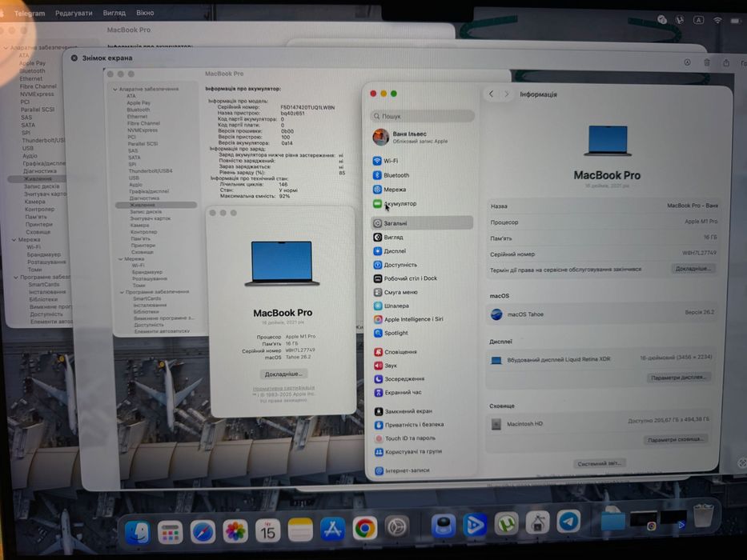
Task: Collapse Програмне забезпечення in Знімок екрана tree
Action: (122, 292)
